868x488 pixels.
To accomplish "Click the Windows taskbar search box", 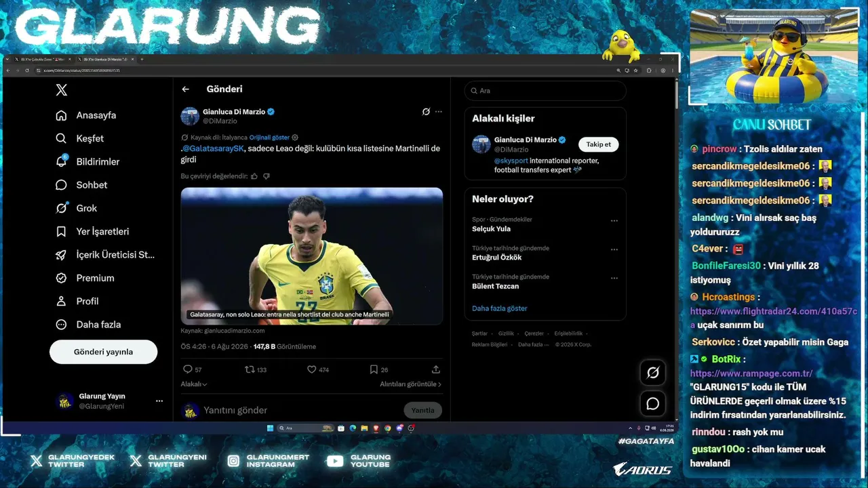I will coord(307,428).
